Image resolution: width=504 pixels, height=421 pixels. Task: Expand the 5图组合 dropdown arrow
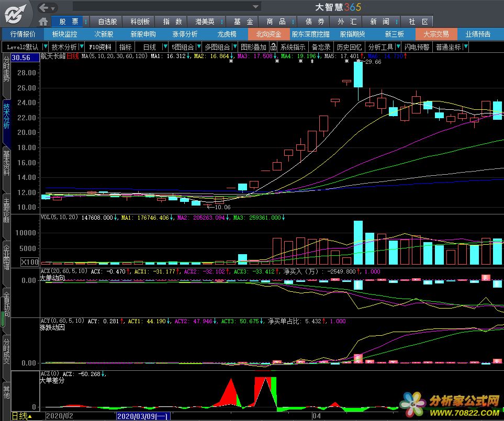pyautogui.click(x=199, y=47)
